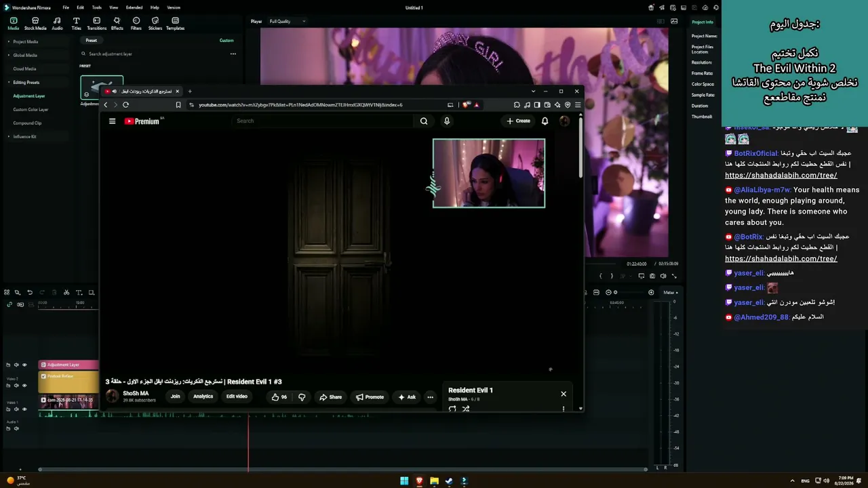868x488 pixels.
Task: Mute the YouTube browser tab audio
Action: [114, 91]
